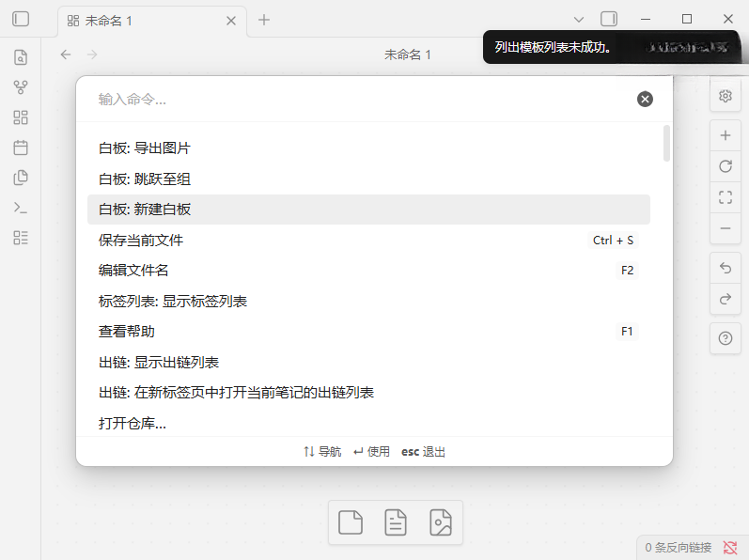Select the 未命名 1 tab
The height and width of the screenshot is (560, 749).
152,21
